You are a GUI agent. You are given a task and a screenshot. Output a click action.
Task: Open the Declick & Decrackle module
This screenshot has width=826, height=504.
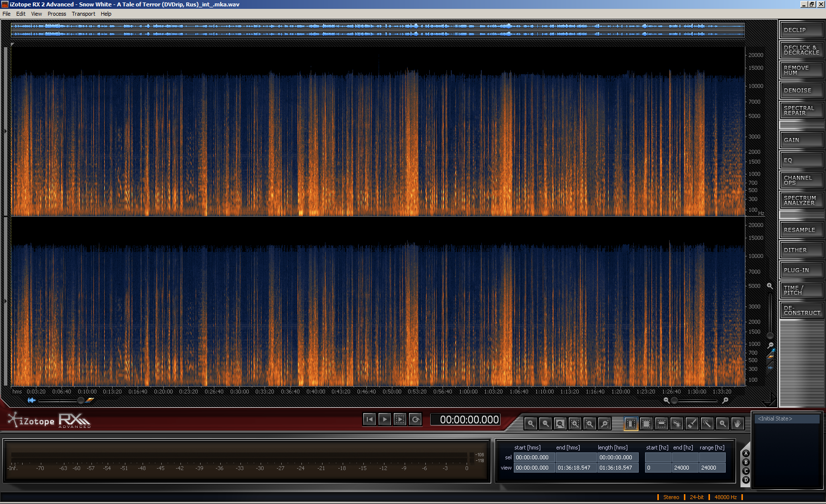click(801, 50)
